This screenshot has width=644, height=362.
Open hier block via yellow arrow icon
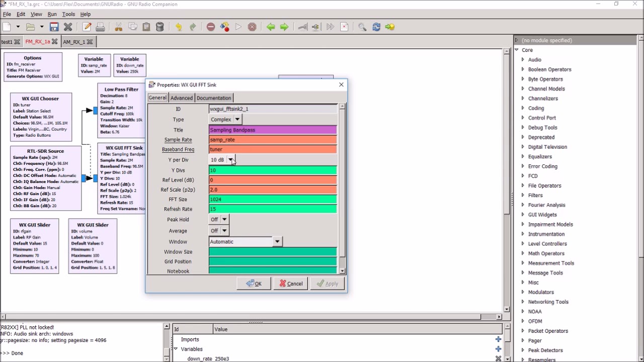pyautogui.click(x=390, y=27)
